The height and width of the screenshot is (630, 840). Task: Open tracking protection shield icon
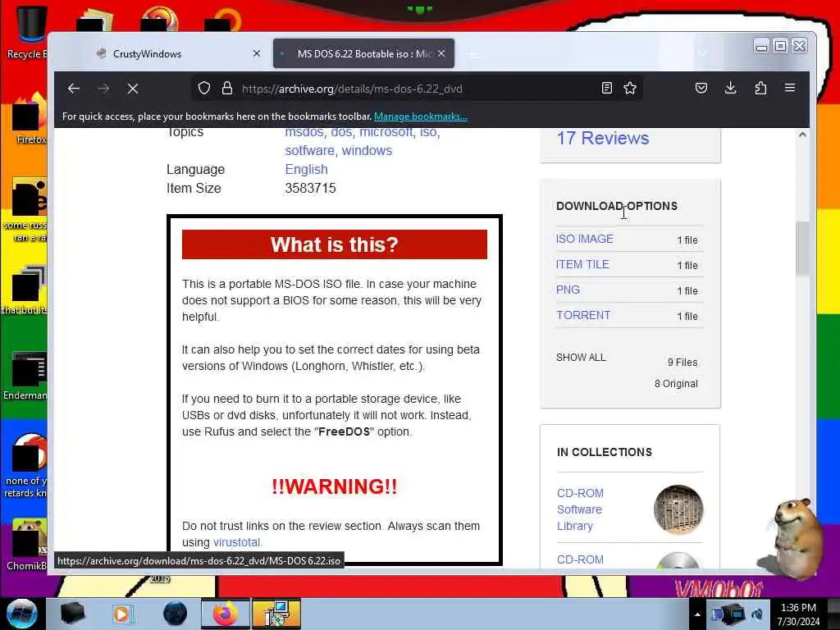coord(204,89)
